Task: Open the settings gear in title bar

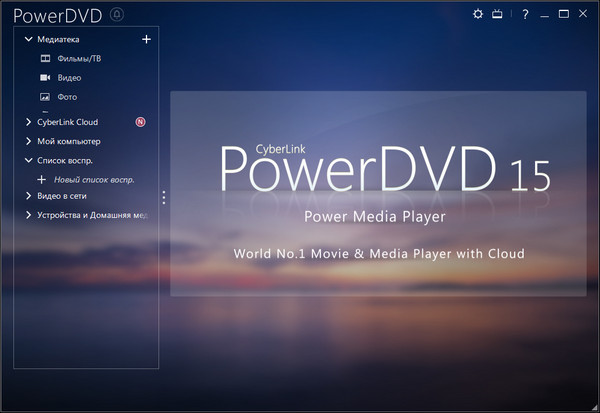Action: click(477, 14)
